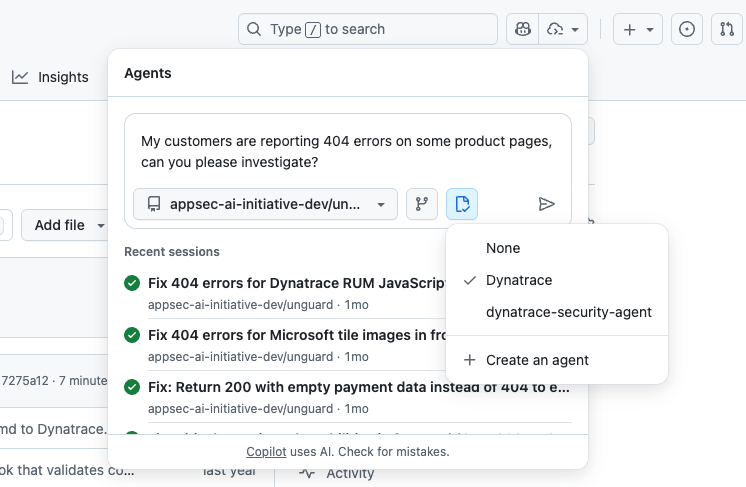Open session Fix: Return 200 with empty payment data
The width and height of the screenshot is (746, 487).
pos(359,387)
